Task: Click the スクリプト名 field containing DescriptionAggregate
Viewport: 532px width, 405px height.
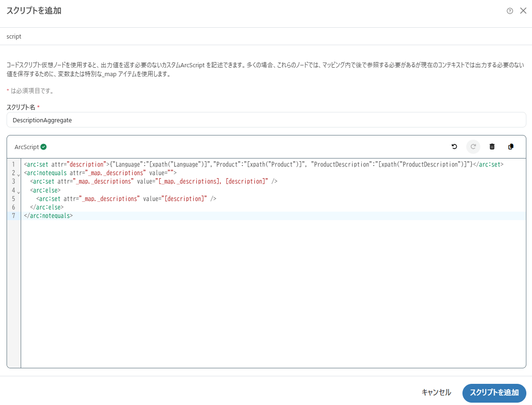Action: pos(266,120)
